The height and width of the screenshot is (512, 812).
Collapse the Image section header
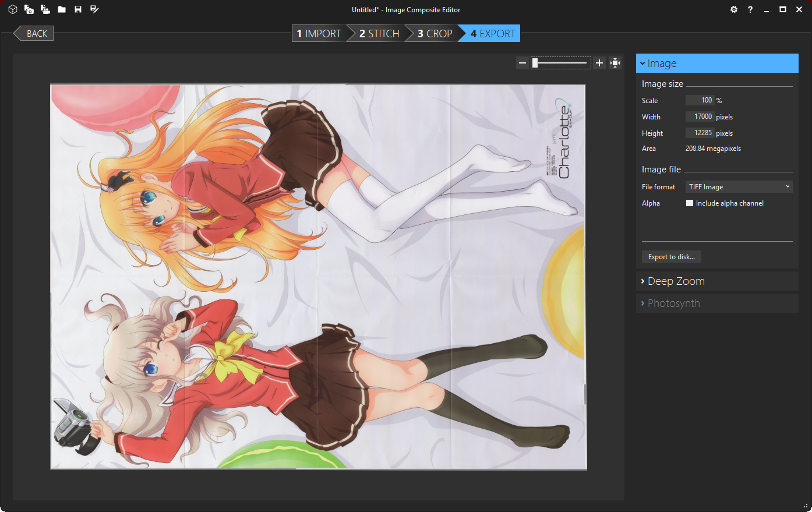[717, 63]
